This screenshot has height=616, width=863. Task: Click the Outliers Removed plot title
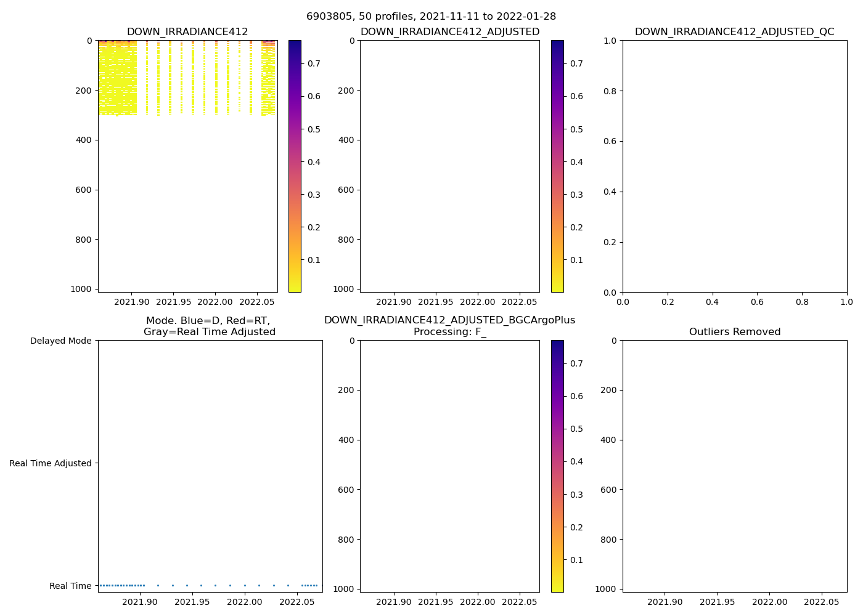[x=734, y=332]
